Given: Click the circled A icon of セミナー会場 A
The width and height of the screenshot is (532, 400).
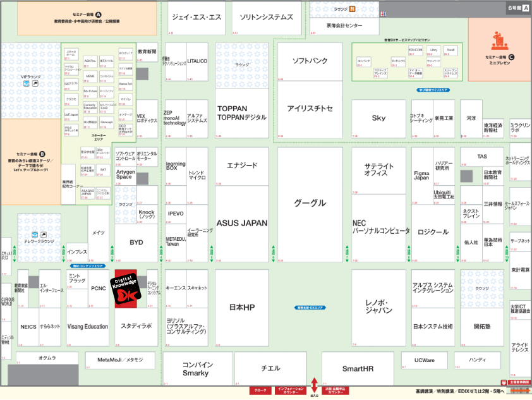Looking at the screenshot, I should point(99,15).
